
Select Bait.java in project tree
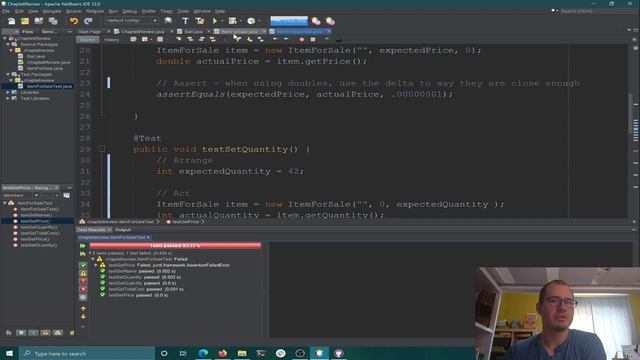coord(36,56)
